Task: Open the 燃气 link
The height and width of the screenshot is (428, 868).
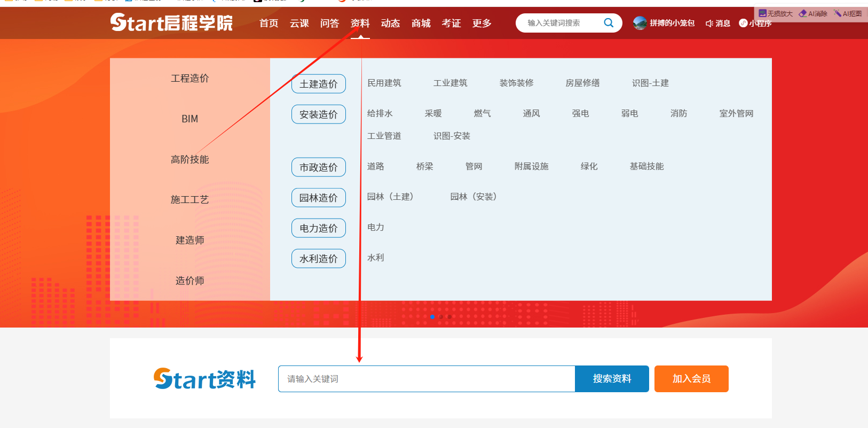Action: 483,113
